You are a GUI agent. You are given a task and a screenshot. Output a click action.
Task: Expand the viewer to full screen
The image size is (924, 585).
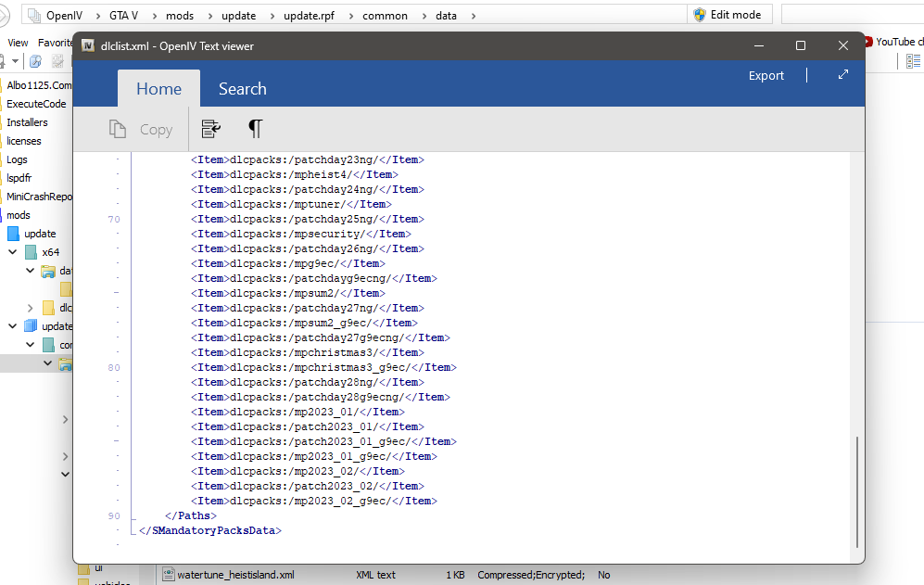pos(842,75)
